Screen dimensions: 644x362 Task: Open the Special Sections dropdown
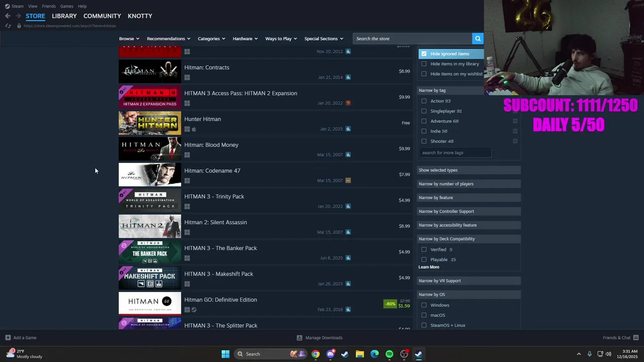[324, 39]
